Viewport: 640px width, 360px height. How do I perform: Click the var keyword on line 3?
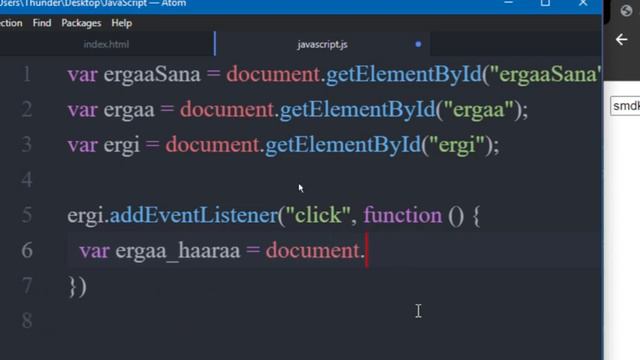[x=82, y=145]
